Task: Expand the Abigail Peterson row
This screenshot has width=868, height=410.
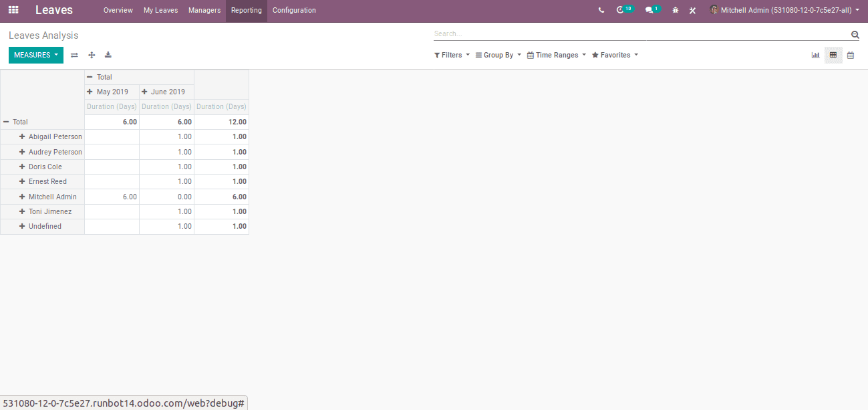Action: 51,136
